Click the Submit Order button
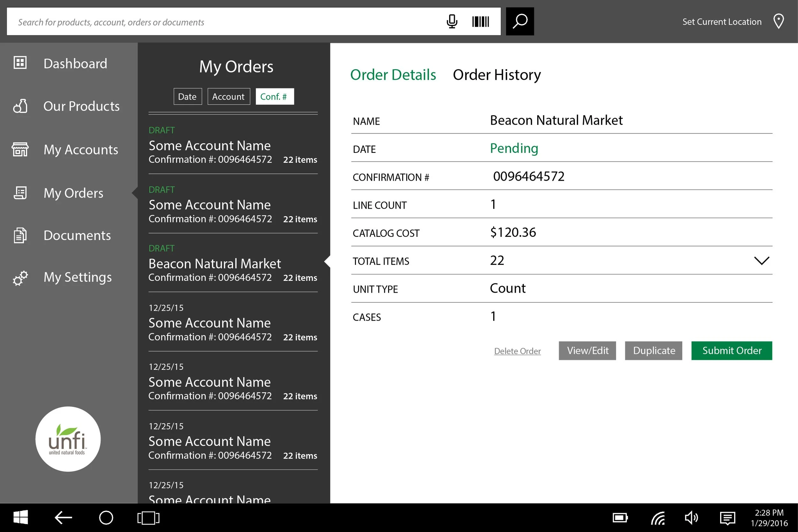 point(732,350)
